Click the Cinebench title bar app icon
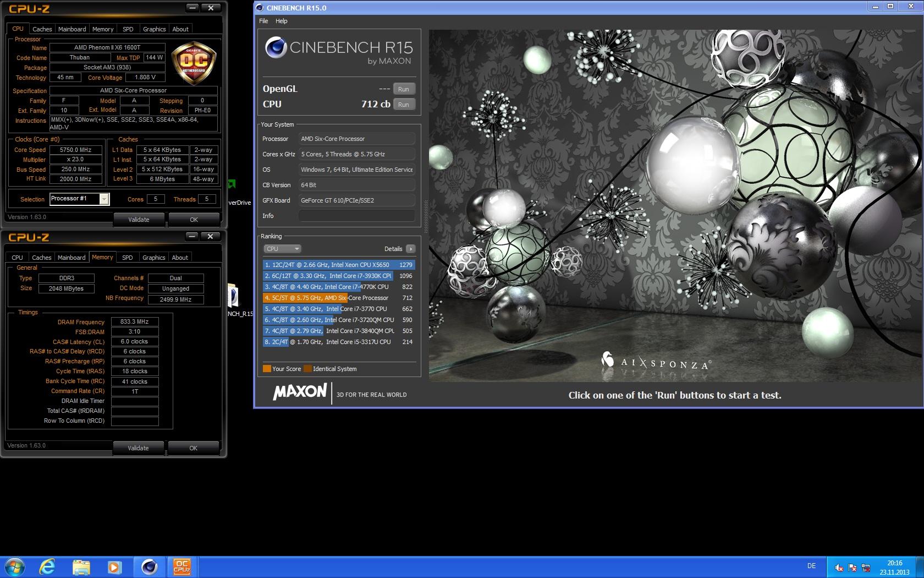924x578 pixels. 260,8
